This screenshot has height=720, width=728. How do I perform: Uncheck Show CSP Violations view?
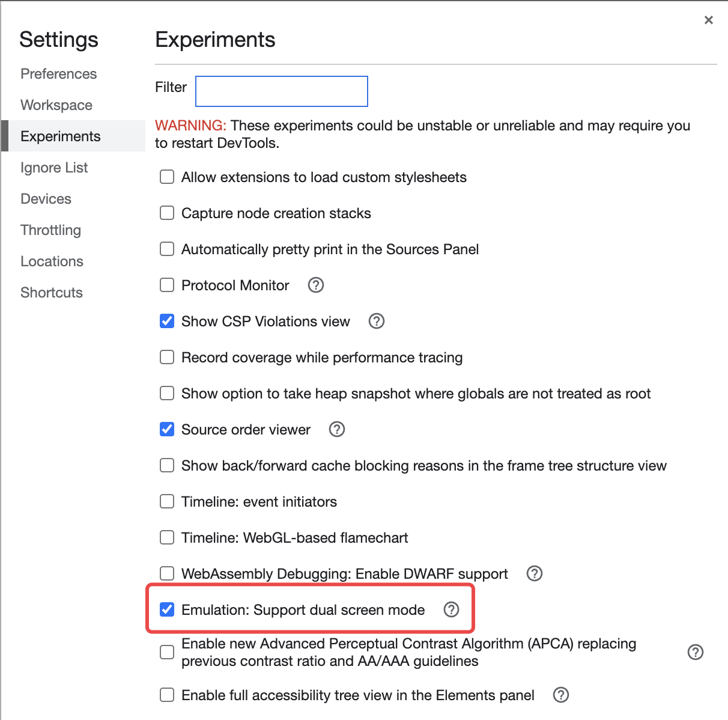pyautogui.click(x=167, y=321)
